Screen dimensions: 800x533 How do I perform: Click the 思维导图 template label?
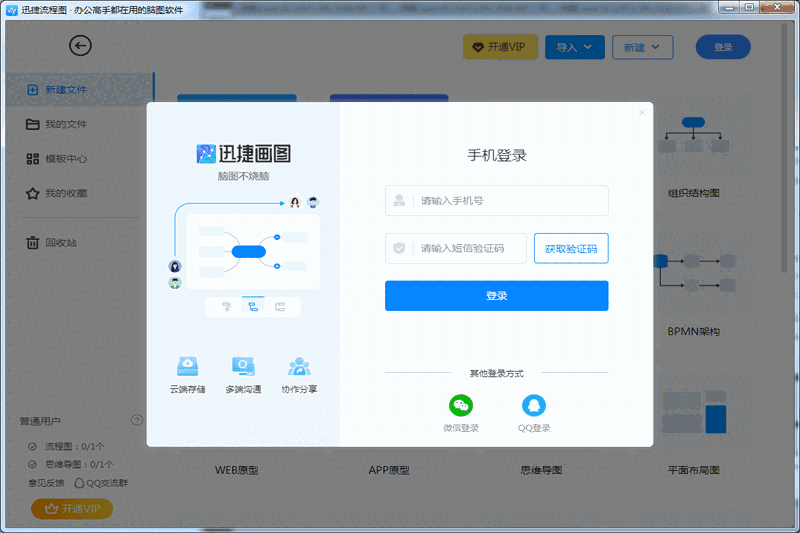tap(541, 470)
